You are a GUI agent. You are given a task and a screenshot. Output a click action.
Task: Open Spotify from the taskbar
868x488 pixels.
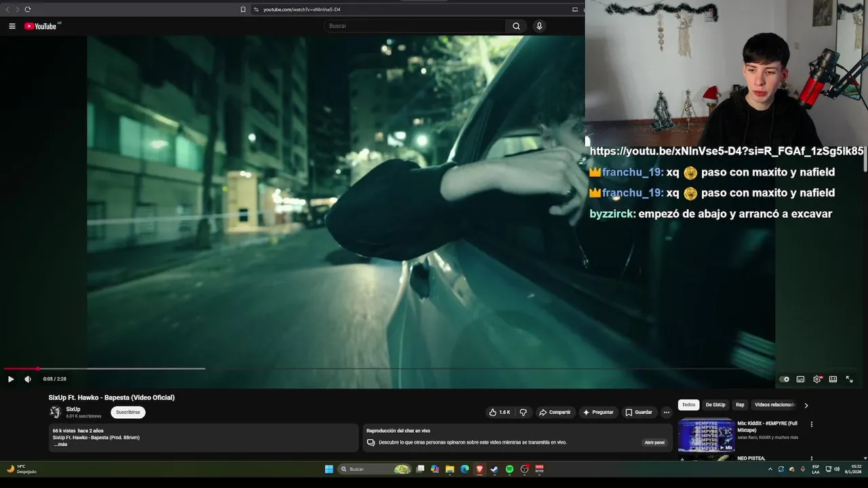click(x=509, y=469)
